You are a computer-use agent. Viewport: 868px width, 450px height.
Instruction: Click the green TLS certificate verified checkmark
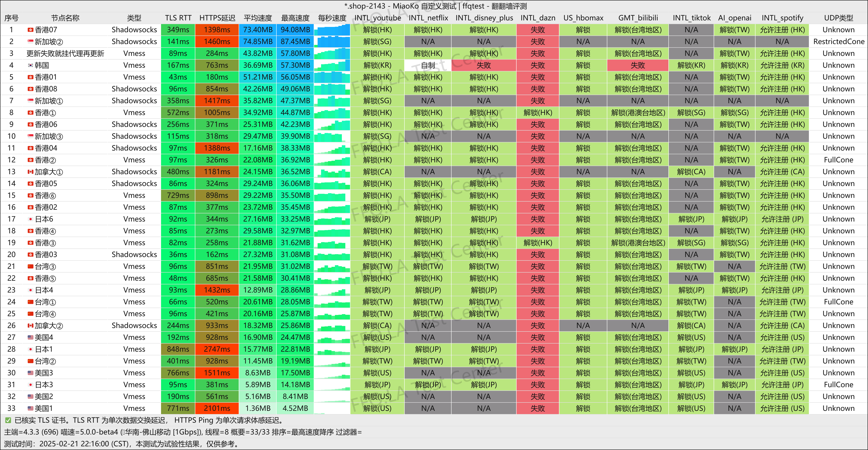click(8, 420)
